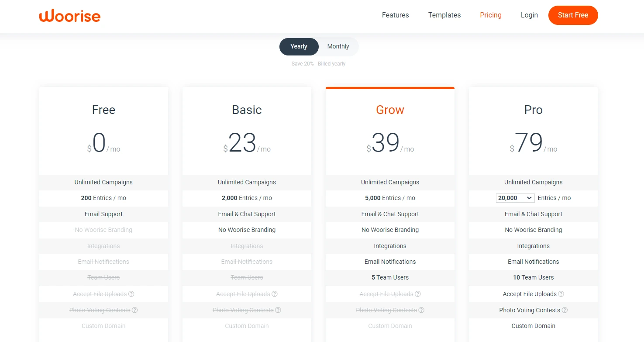Open help icon beside Grow plan Accept File Uploads
This screenshot has width=644, height=342.
click(x=418, y=294)
